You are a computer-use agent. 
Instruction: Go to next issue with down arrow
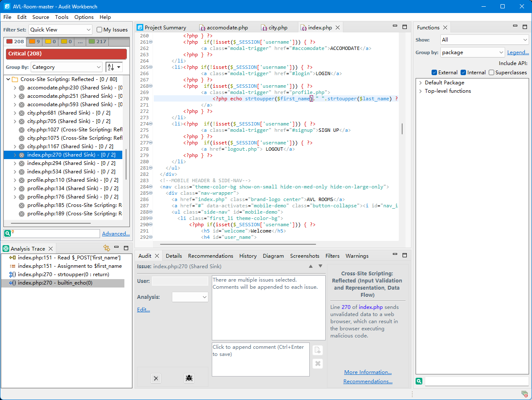click(x=320, y=266)
